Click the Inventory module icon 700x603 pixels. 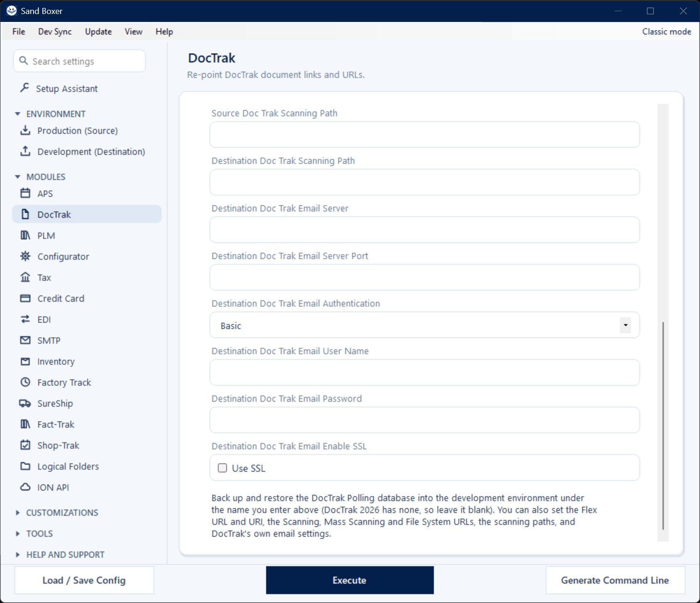pyautogui.click(x=25, y=361)
